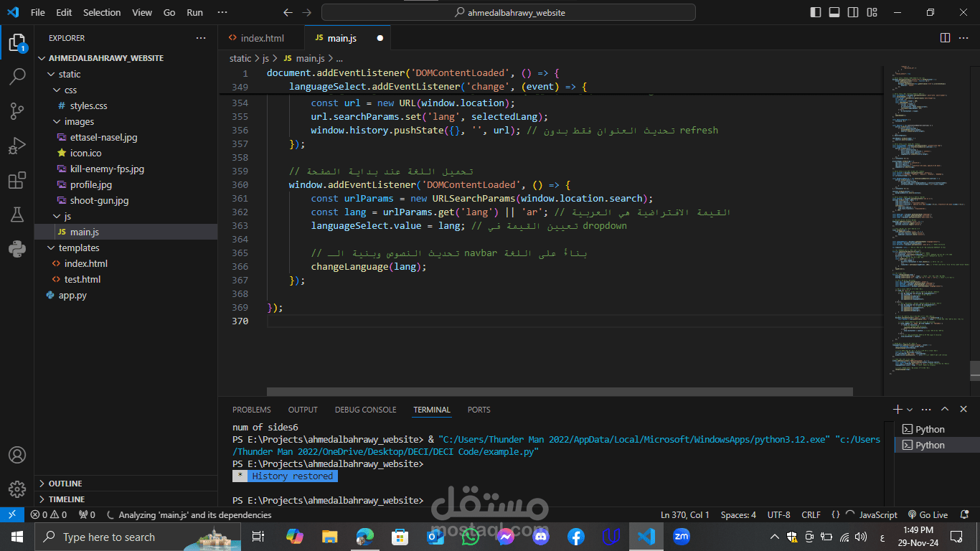This screenshot has height=551, width=980.
Task: Open the Search view in activity bar
Action: coord(17,77)
